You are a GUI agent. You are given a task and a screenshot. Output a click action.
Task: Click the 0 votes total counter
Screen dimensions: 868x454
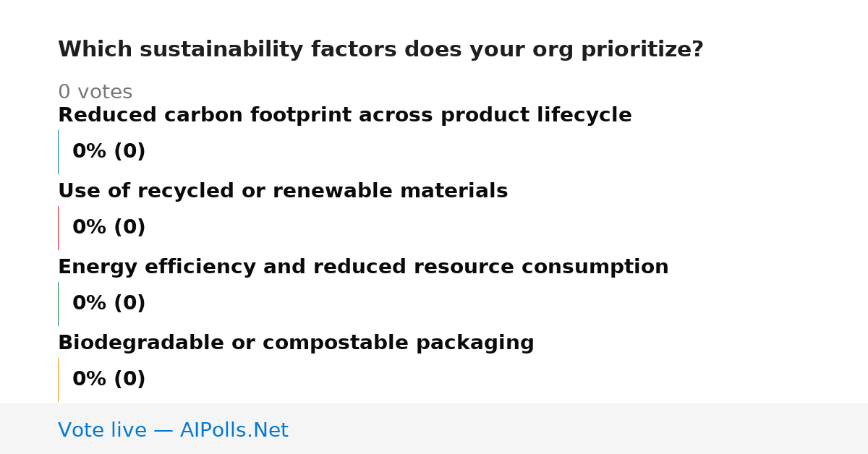click(95, 93)
